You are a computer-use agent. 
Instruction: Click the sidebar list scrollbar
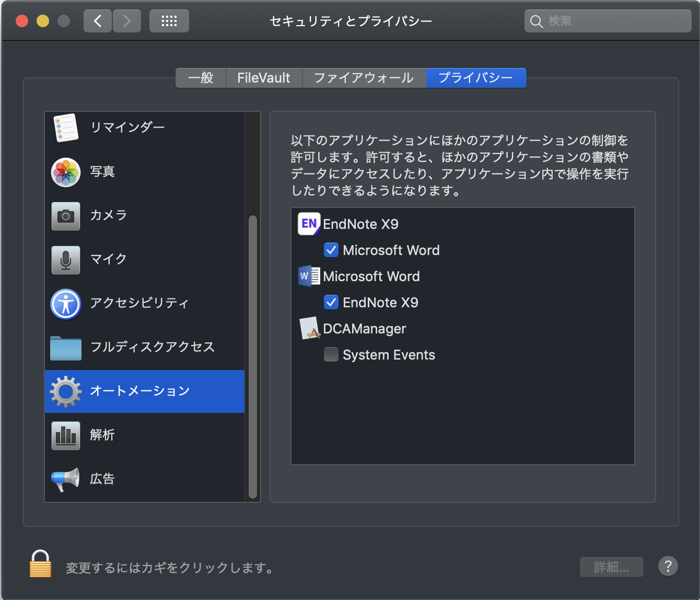[x=253, y=356]
